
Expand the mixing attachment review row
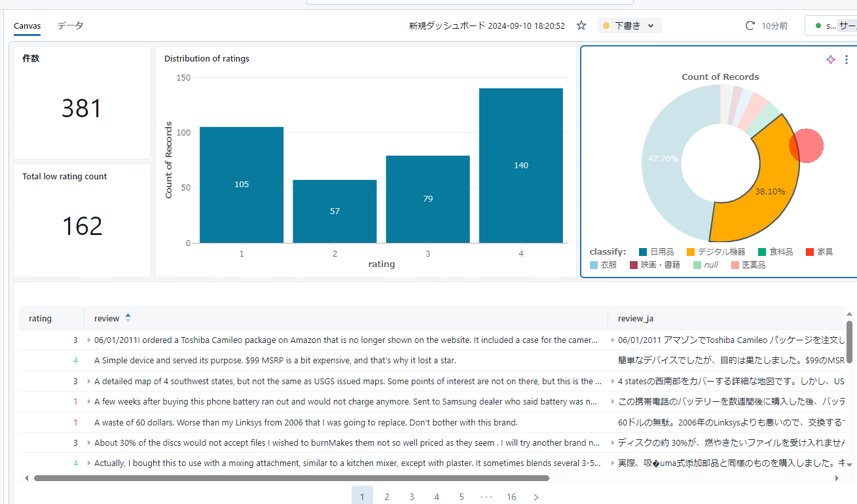[89, 463]
